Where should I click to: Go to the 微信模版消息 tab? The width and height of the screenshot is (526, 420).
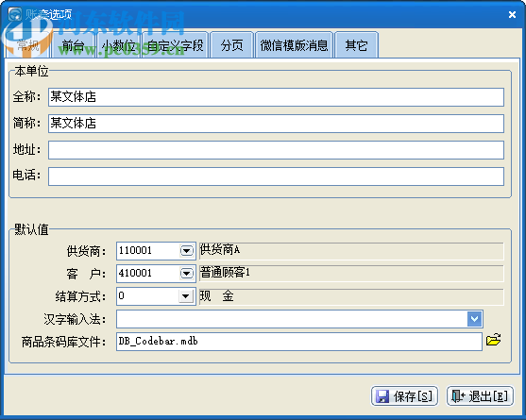click(x=294, y=45)
